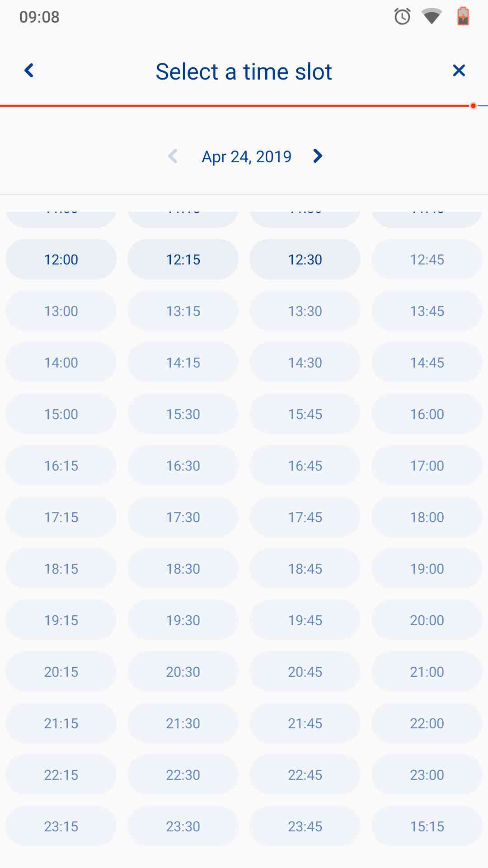Image resolution: width=488 pixels, height=868 pixels.
Task: Pick the 12:30 time slot
Action: 305,259
